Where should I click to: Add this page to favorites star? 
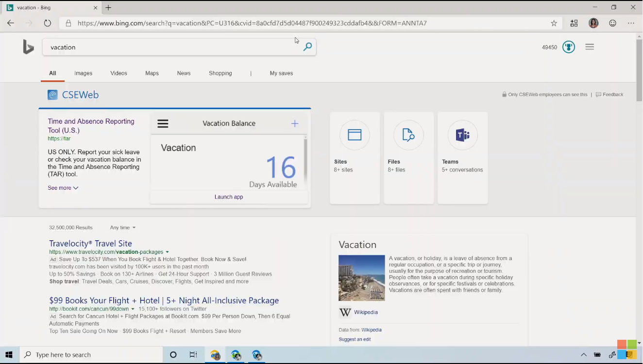[554, 23]
